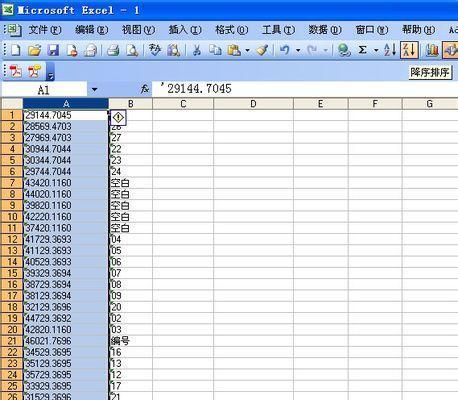Select column C header

point(183,104)
